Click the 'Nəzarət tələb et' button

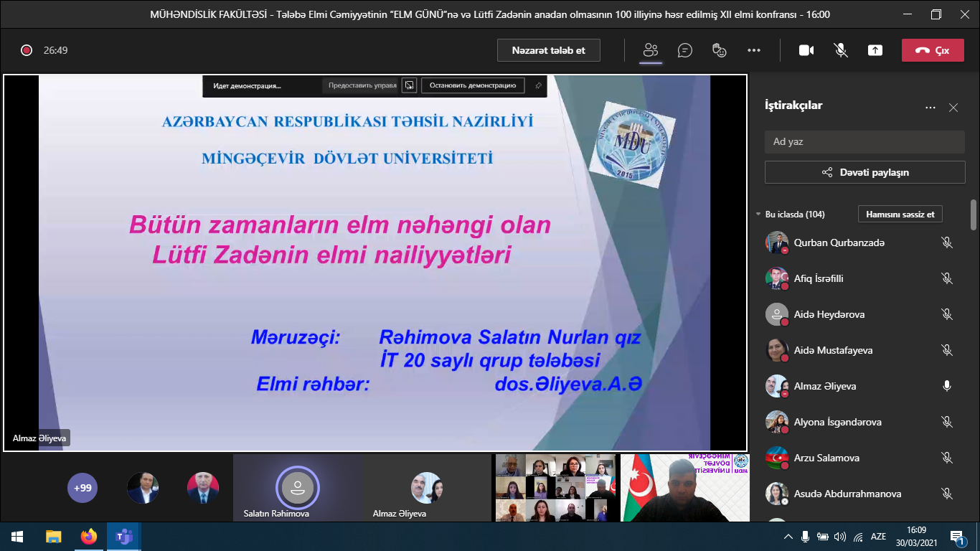click(x=548, y=50)
